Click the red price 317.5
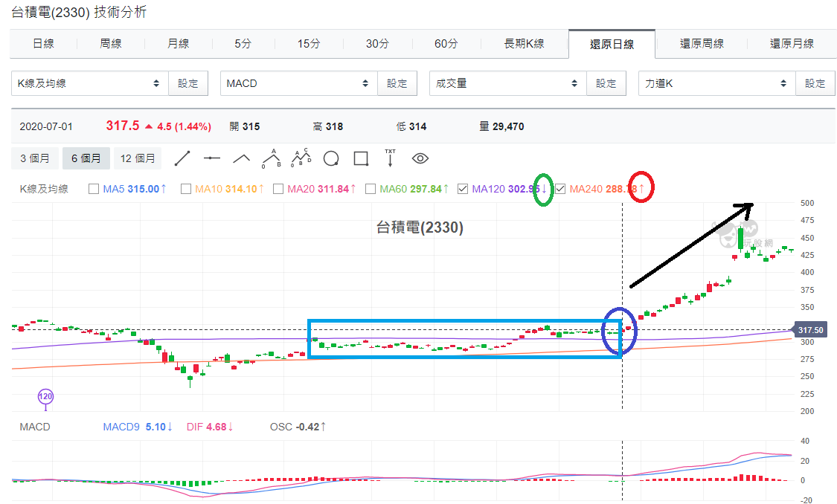Screen dimensions: 837x504 [x=122, y=126]
